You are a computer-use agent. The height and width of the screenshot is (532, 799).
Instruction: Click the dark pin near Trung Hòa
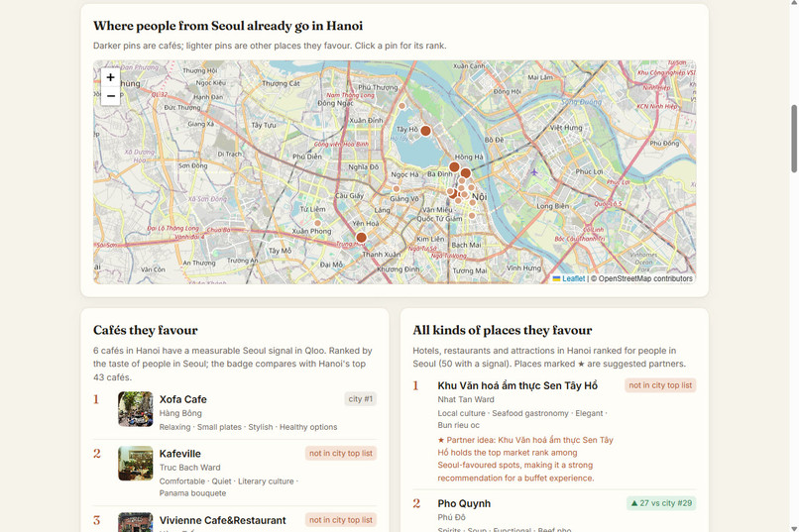pyautogui.click(x=361, y=237)
